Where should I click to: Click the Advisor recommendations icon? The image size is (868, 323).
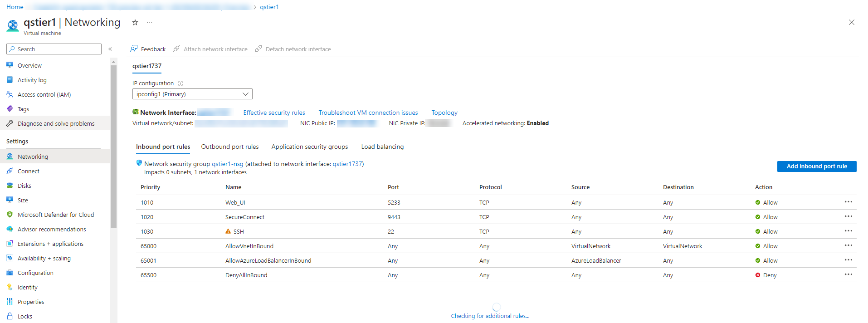(10, 229)
